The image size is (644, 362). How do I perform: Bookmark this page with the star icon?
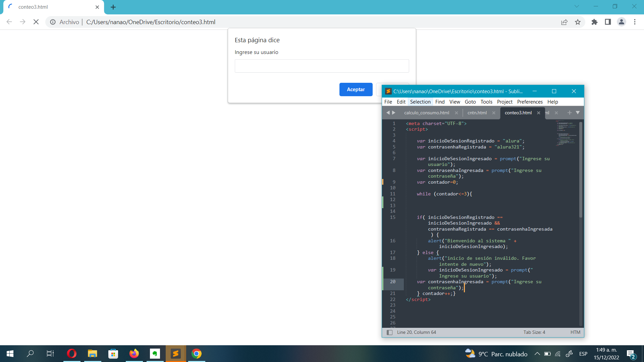click(578, 22)
